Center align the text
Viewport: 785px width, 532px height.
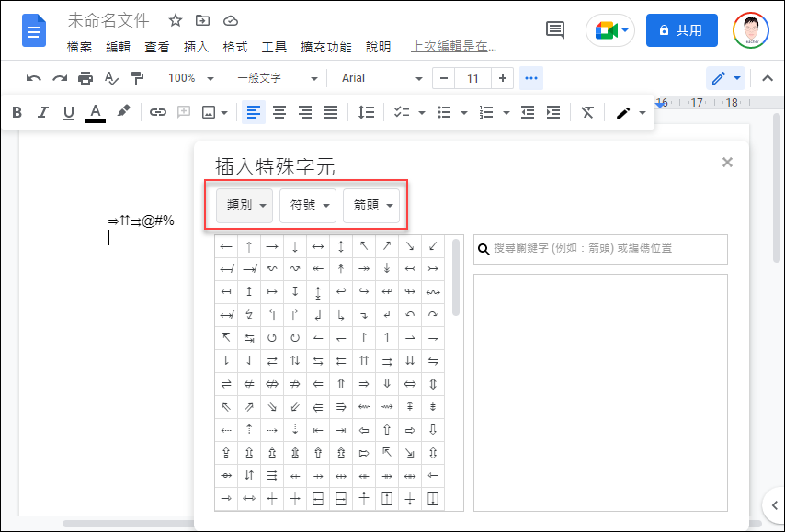[279, 112]
